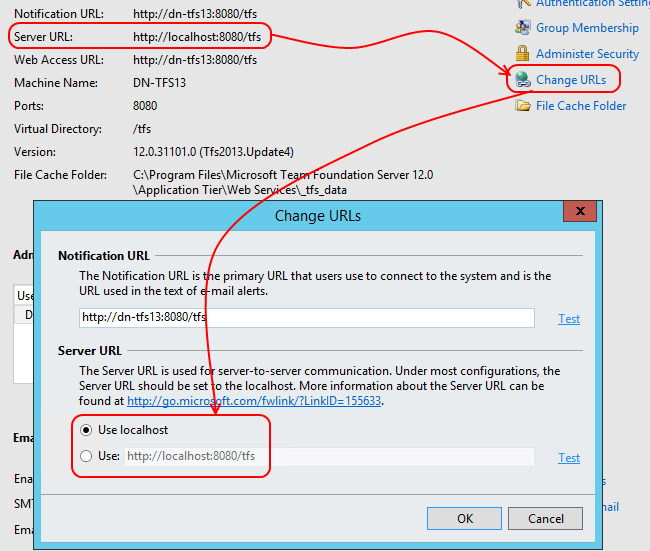Test the Server URL

[x=569, y=458]
